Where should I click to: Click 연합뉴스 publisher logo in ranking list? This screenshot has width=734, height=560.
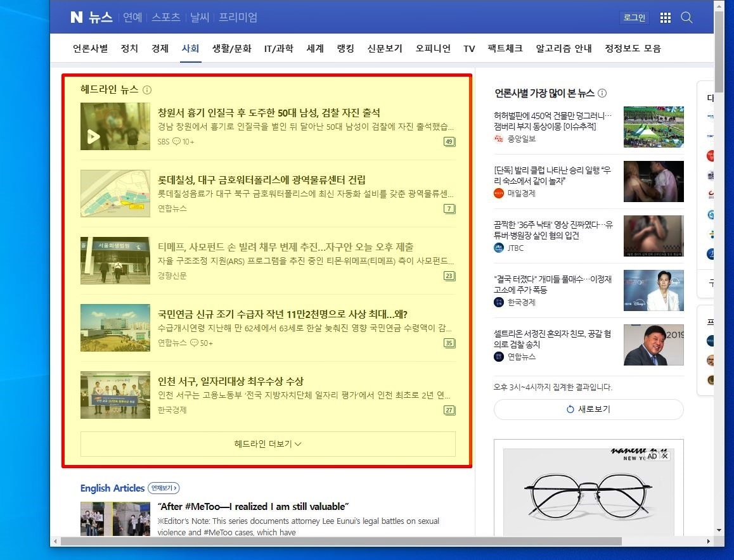point(499,357)
